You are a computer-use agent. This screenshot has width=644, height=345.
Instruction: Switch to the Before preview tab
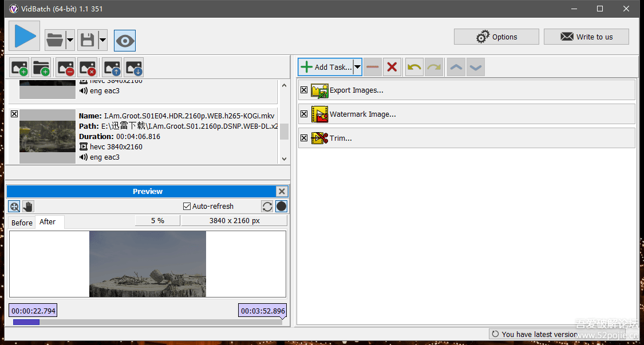click(x=22, y=223)
